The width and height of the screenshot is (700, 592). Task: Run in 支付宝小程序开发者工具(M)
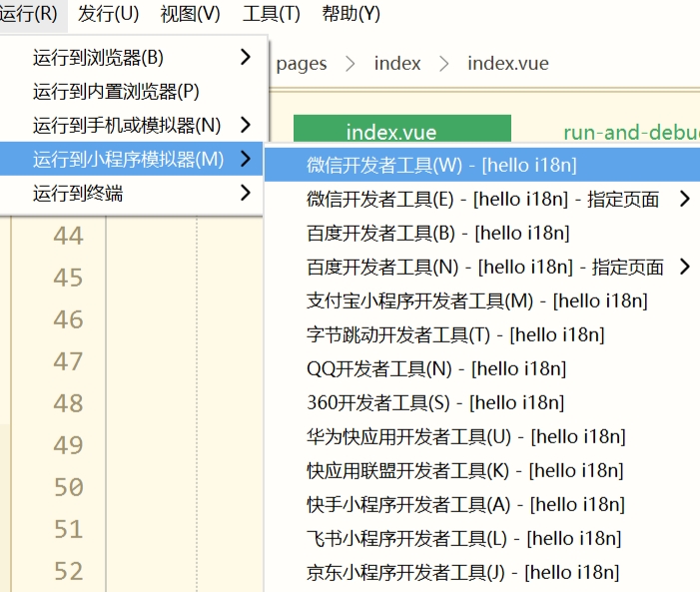(476, 300)
